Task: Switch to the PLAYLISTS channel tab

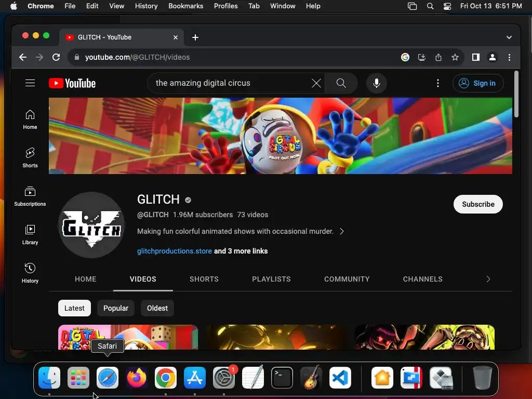Action: (271, 279)
